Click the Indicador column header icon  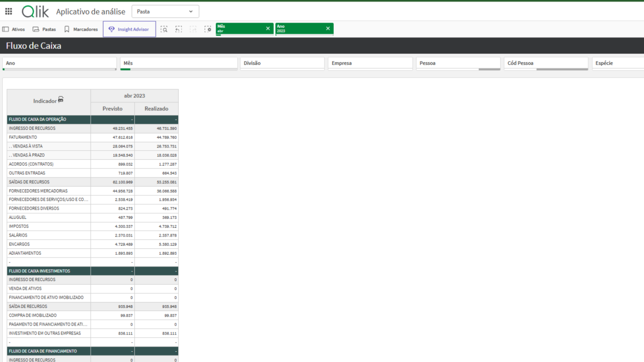(61, 100)
